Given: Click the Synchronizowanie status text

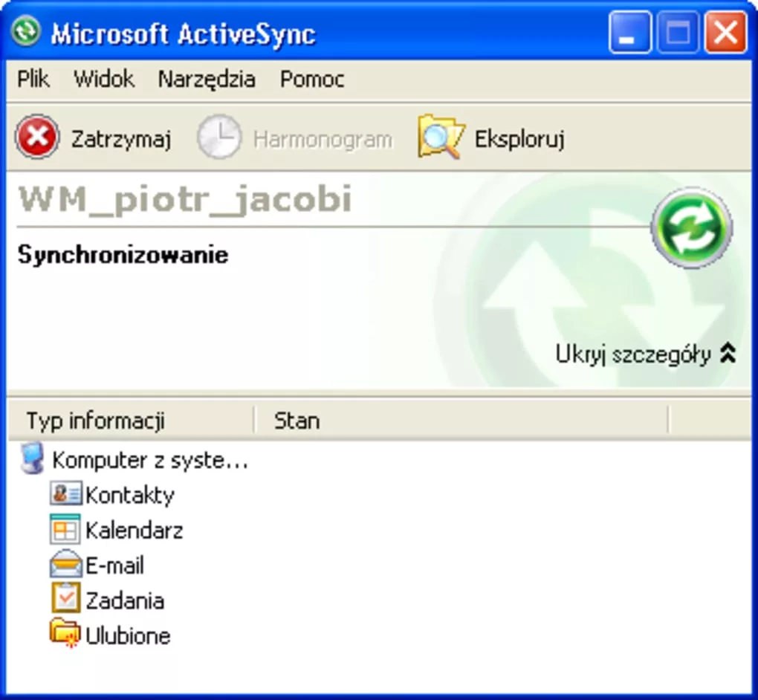Looking at the screenshot, I should click(x=123, y=255).
